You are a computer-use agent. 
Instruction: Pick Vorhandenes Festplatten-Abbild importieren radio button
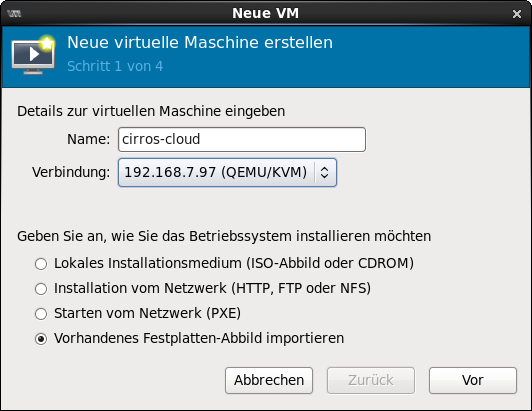pyautogui.click(x=189, y=338)
